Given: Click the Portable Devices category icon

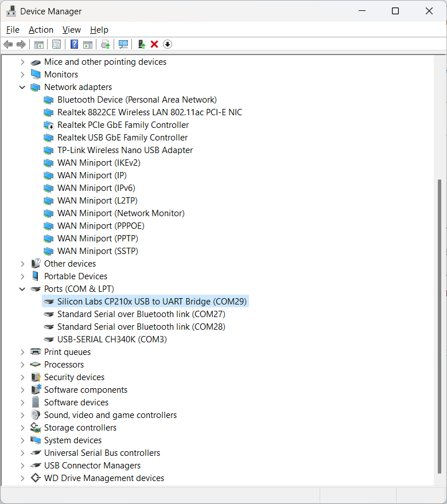Looking at the screenshot, I should (x=36, y=276).
